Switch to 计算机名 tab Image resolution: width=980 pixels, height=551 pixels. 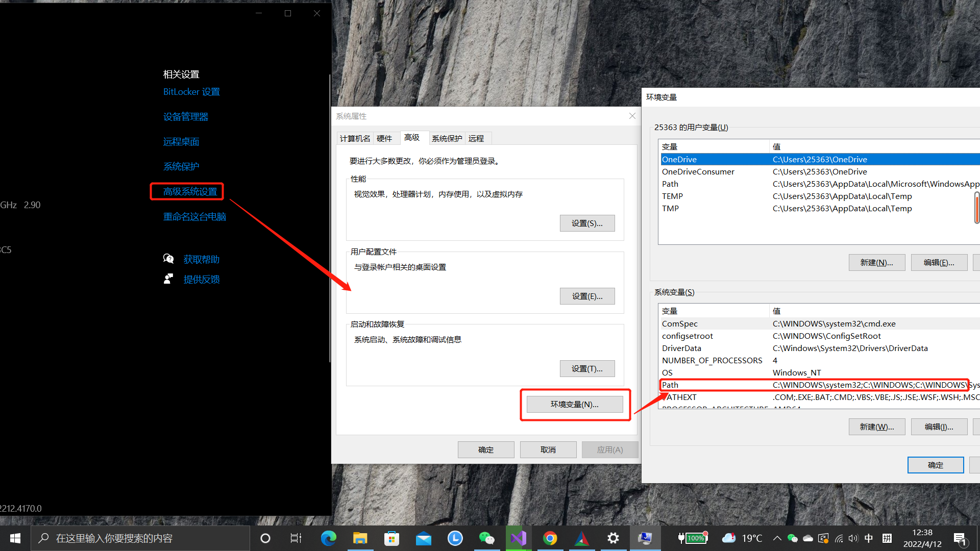[355, 138]
